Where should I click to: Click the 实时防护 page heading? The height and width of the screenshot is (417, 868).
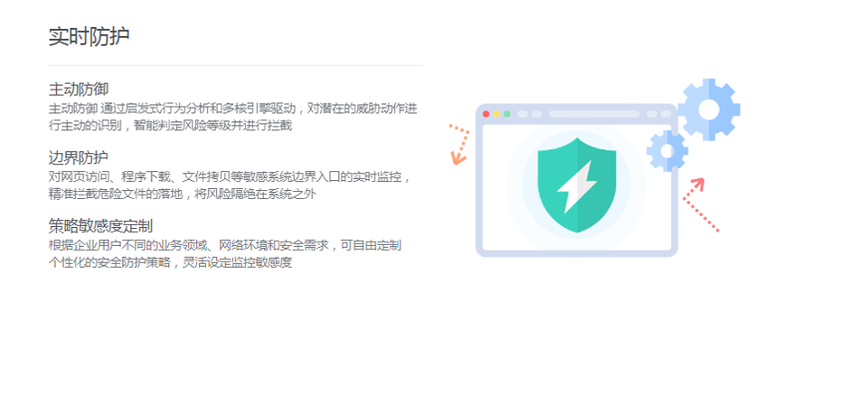click(90, 36)
